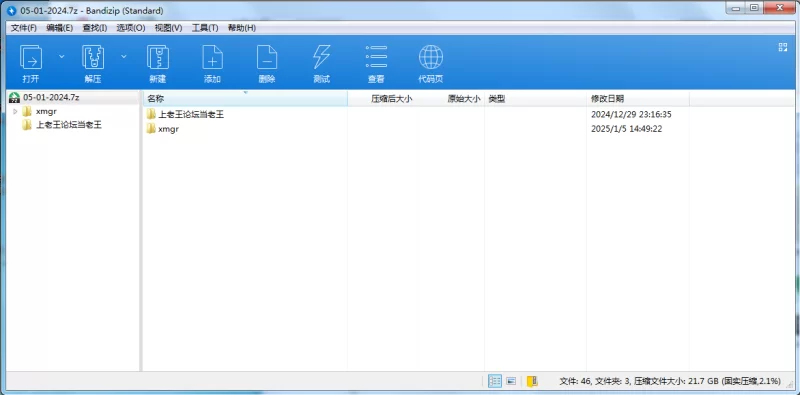Select xmgr folder in the left tree
The image size is (800, 395).
[x=46, y=111]
